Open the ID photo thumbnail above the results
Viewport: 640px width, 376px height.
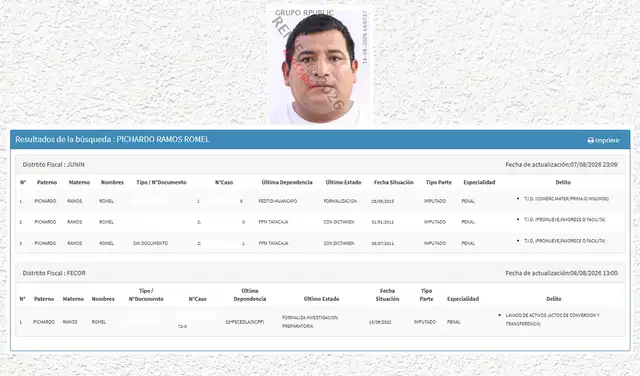[320, 65]
